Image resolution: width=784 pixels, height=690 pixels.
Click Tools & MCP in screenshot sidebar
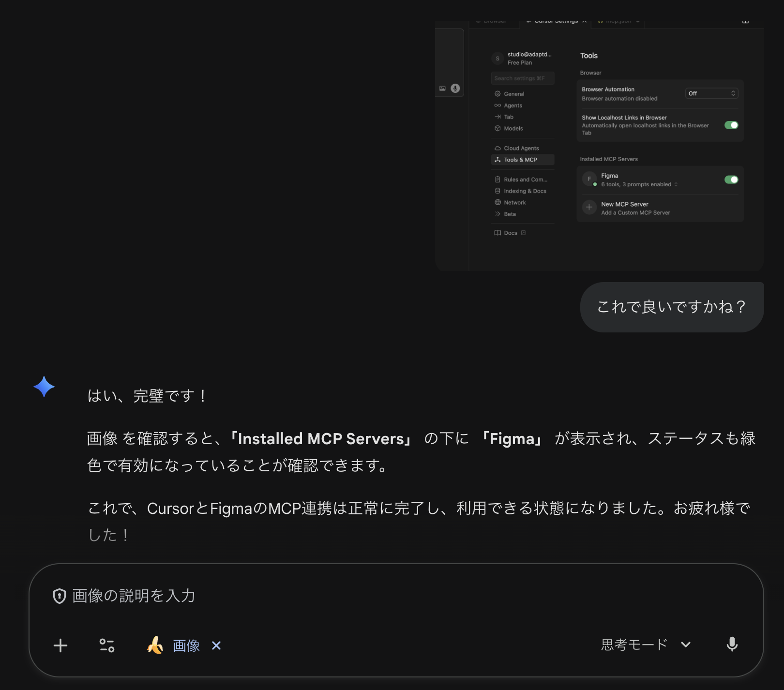click(522, 160)
